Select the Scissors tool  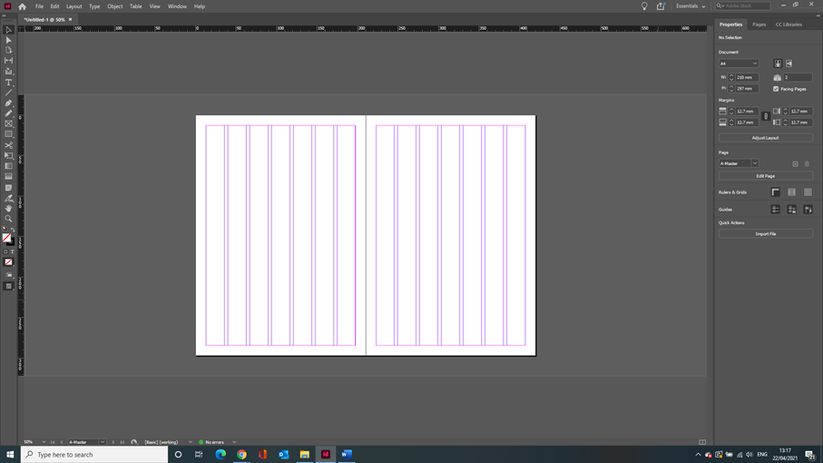[8, 145]
